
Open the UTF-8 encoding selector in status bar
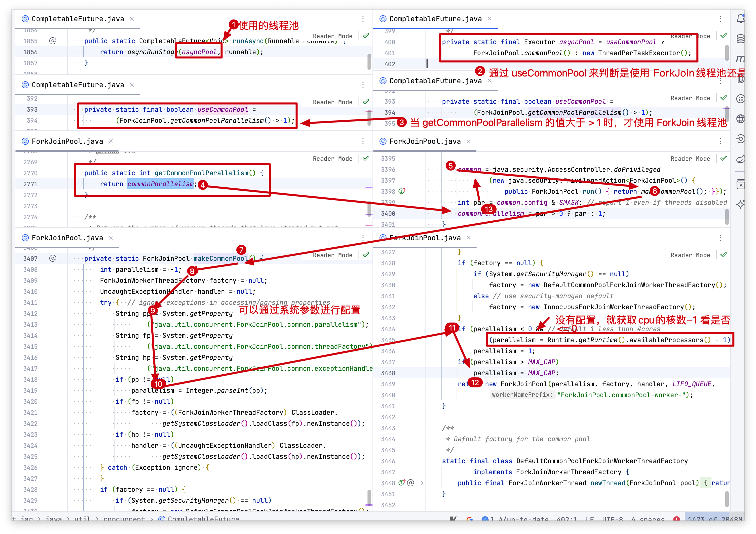tap(612, 519)
